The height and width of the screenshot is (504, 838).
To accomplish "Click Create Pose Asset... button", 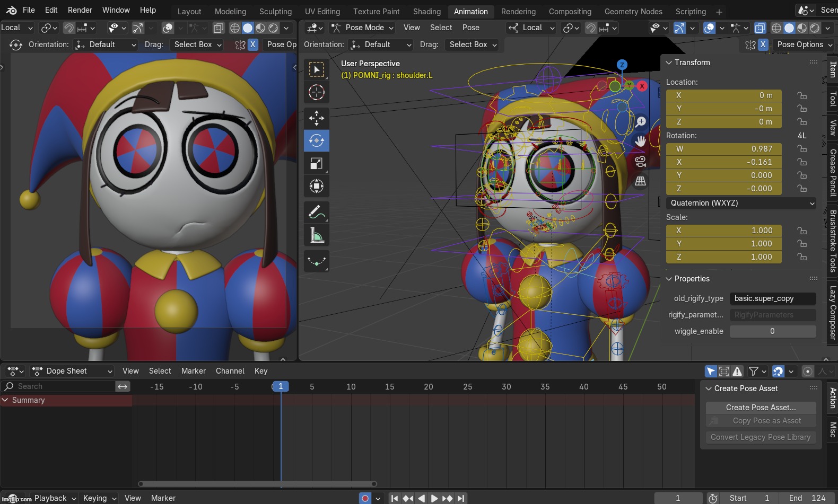I will pyautogui.click(x=761, y=408).
